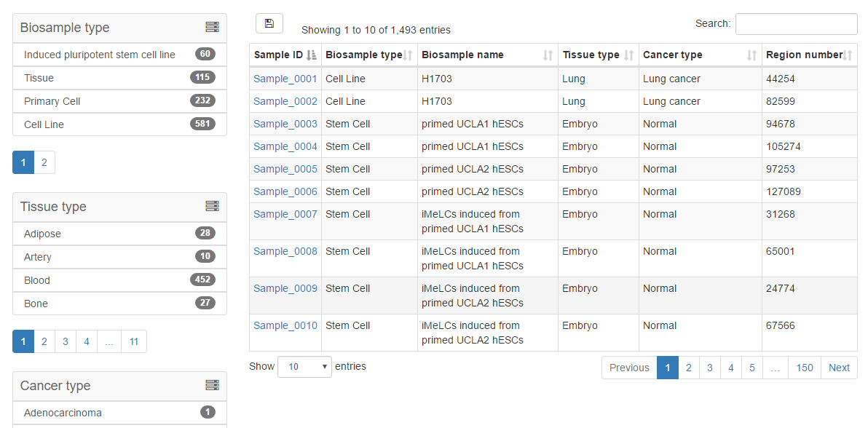Jump to table page 150
The width and height of the screenshot is (868, 428).
click(x=805, y=368)
